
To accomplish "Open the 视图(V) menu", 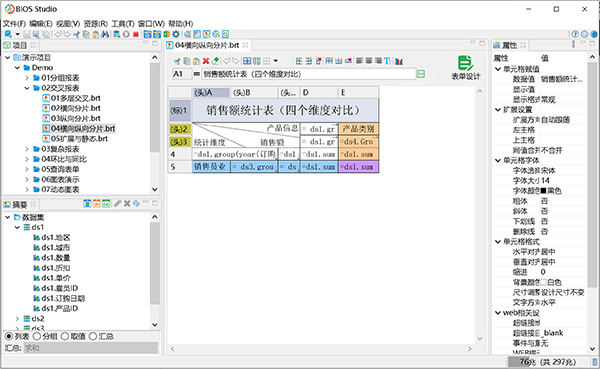I will click(68, 24).
